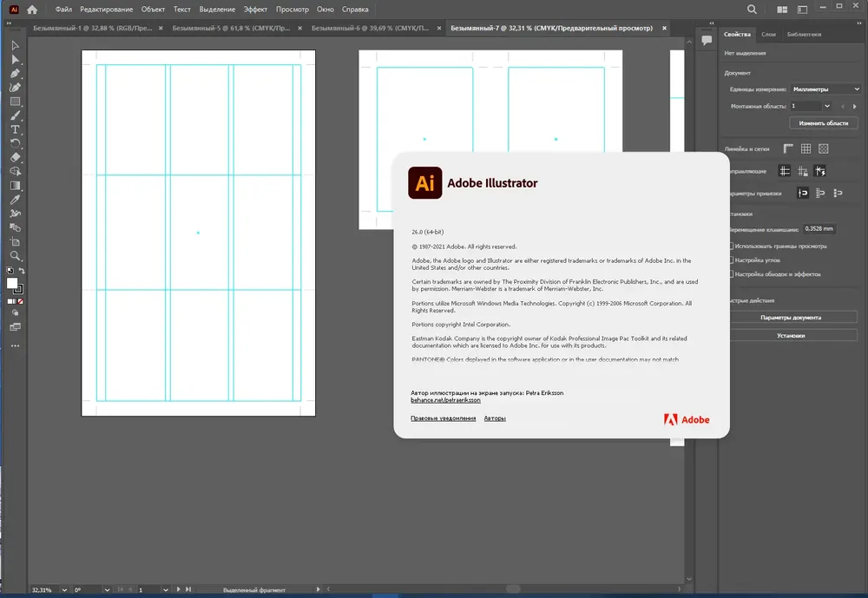
Task: Open the 'Эффект' menu
Action: (x=255, y=10)
